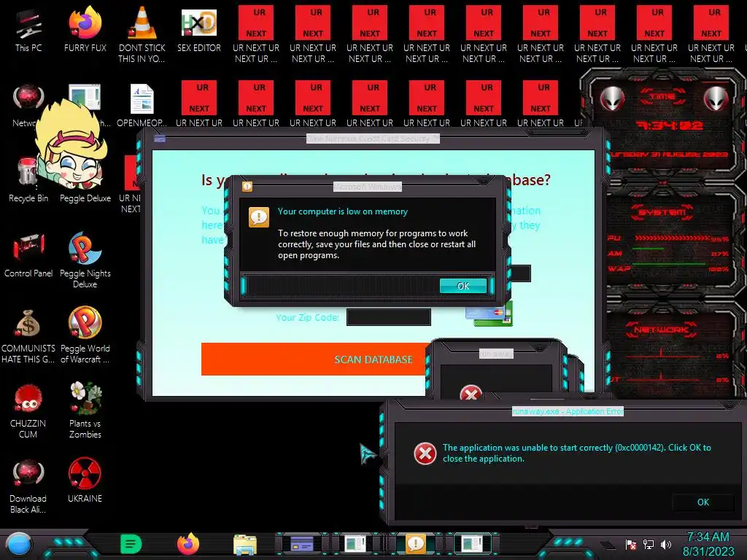747x560 pixels.
Task: Switch to the low memory warning taskbar item
Action: (415, 544)
